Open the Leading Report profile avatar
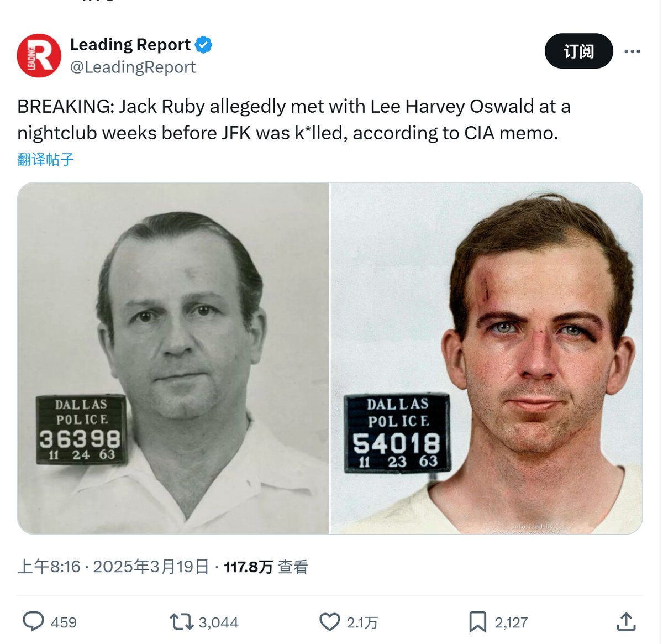Viewport: 663px width, 644px height. [x=39, y=55]
